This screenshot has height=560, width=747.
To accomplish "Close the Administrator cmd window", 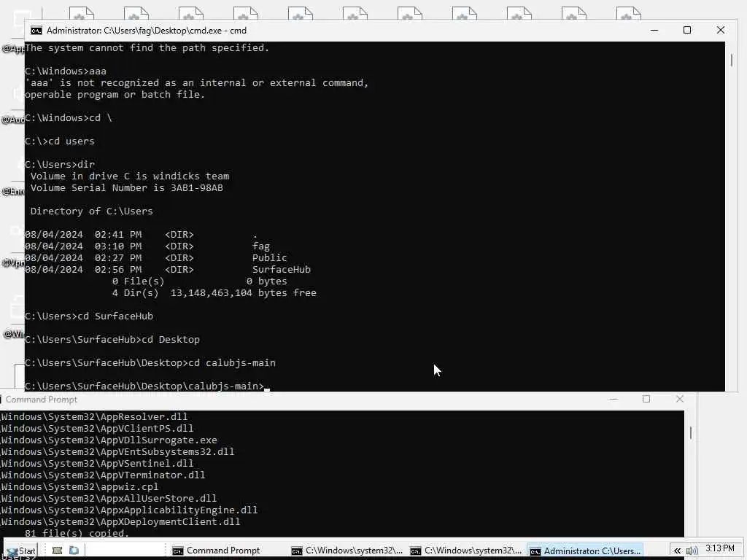I will [720, 30].
